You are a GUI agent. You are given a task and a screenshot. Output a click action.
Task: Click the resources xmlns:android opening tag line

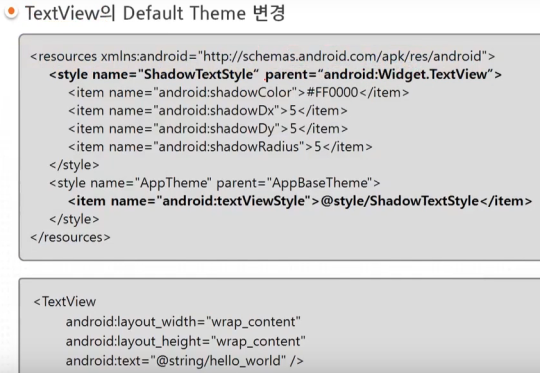click(x=263, y=56)
